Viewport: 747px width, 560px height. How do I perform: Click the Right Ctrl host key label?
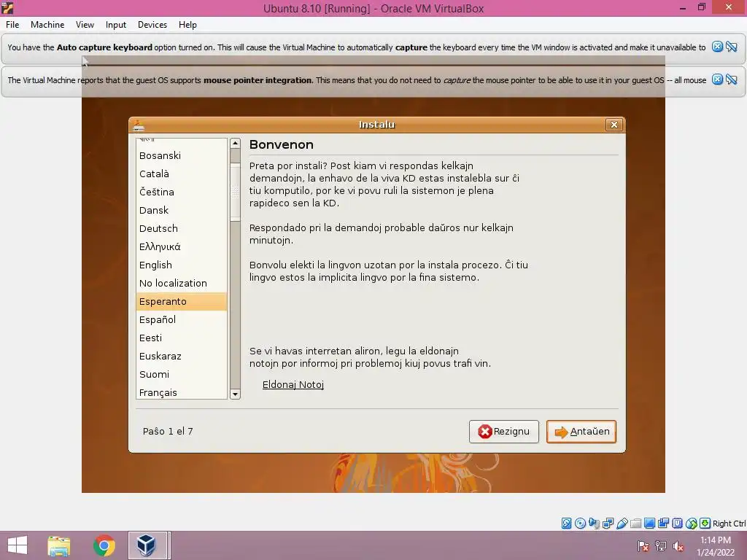tap(729, 524)
